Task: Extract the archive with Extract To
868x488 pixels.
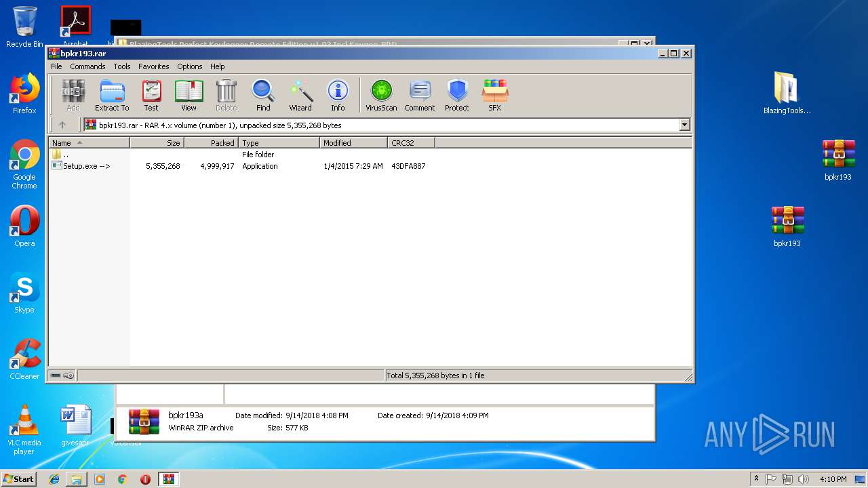Action: 112,95
